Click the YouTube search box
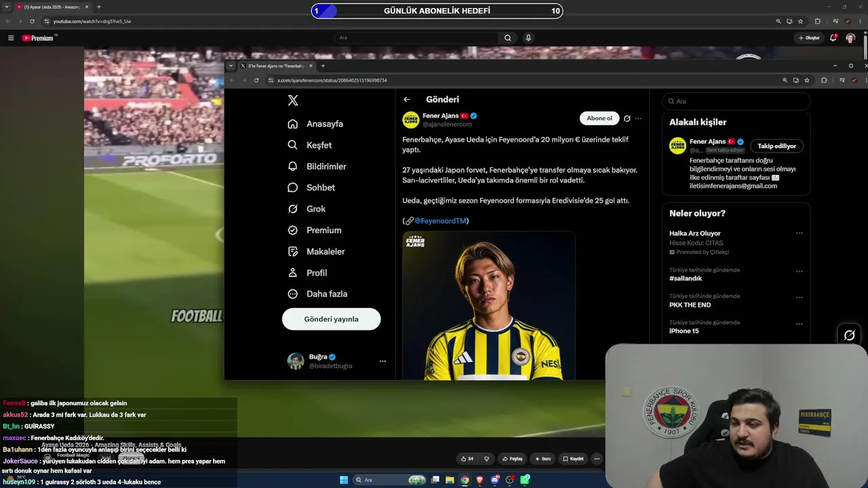868x488 pixels. point(416,38)
